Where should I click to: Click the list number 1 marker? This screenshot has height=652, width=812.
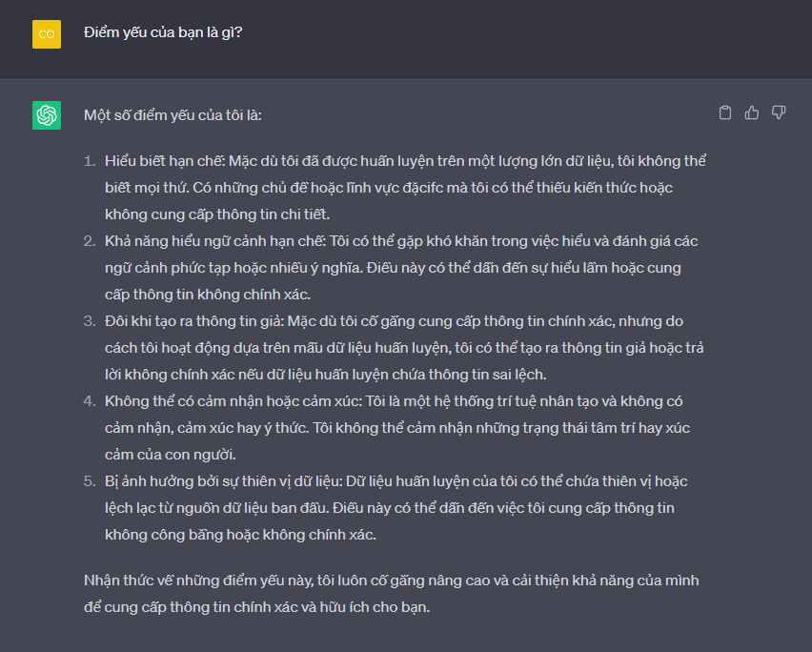click(x=90, y=160)
